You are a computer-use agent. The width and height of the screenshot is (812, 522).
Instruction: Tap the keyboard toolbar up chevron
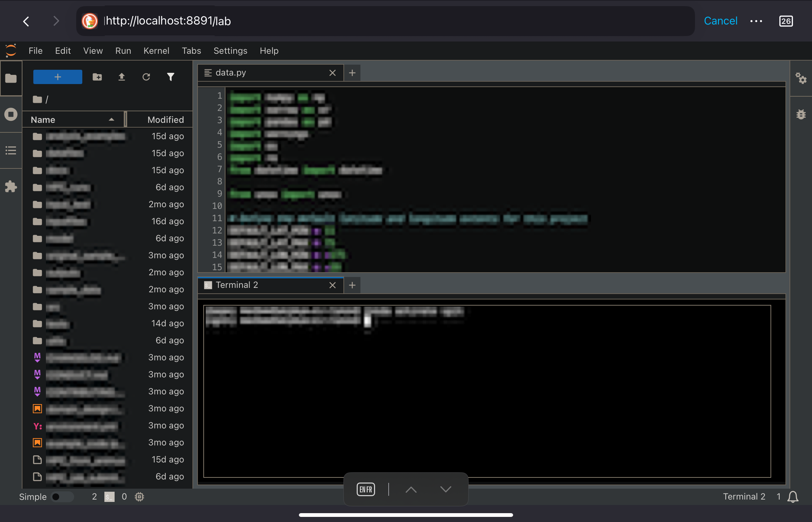411,489
